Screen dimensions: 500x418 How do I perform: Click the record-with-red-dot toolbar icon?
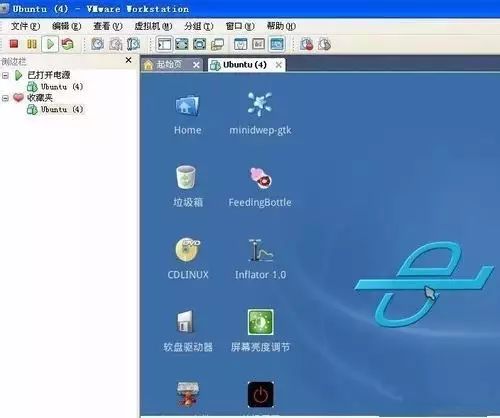coord(307,44)
